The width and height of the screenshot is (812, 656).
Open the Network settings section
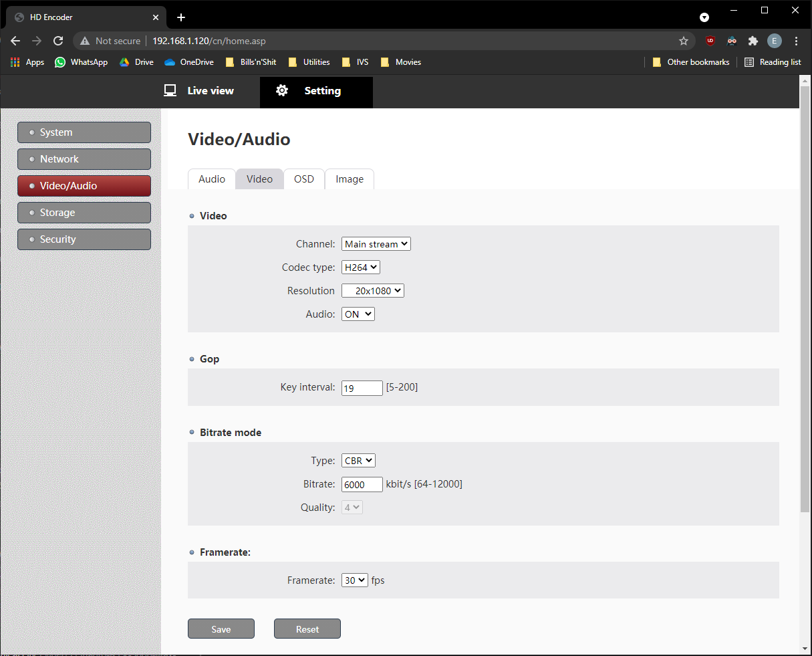tap(84, 159)
